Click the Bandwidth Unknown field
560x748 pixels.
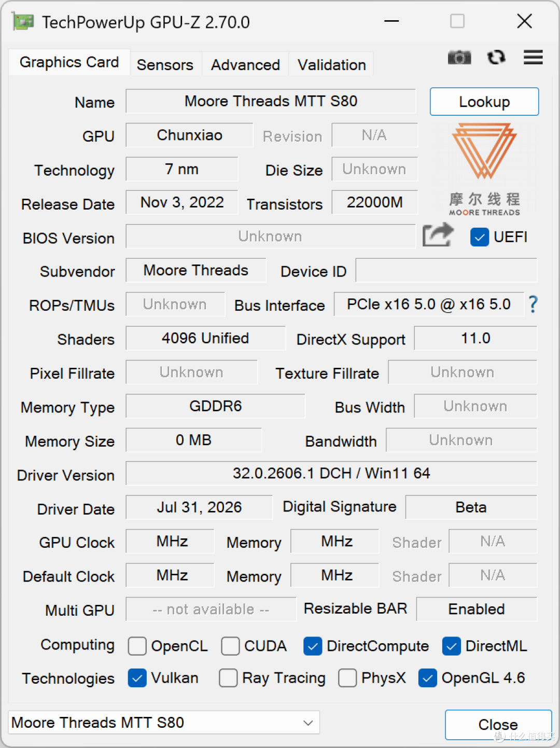point(461,440)
